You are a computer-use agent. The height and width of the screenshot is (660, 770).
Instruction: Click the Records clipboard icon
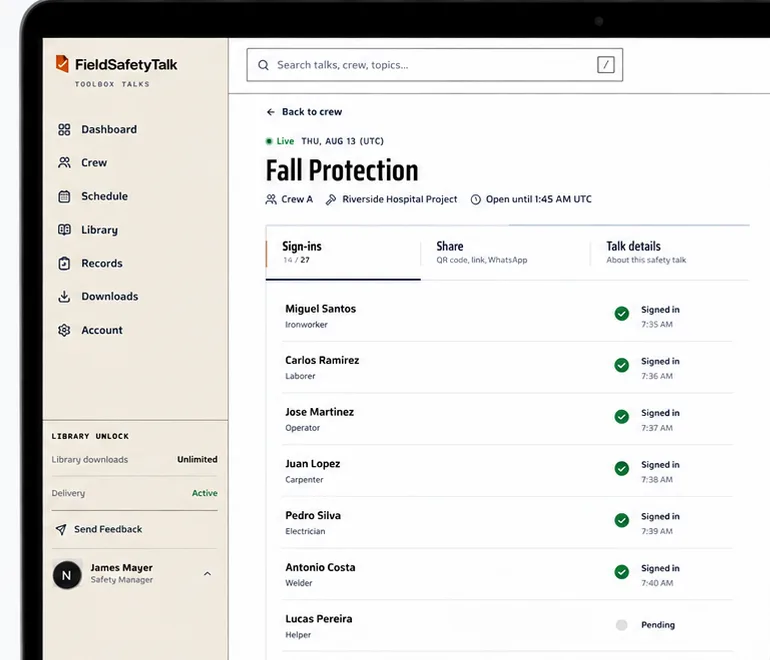coord(64,263)
